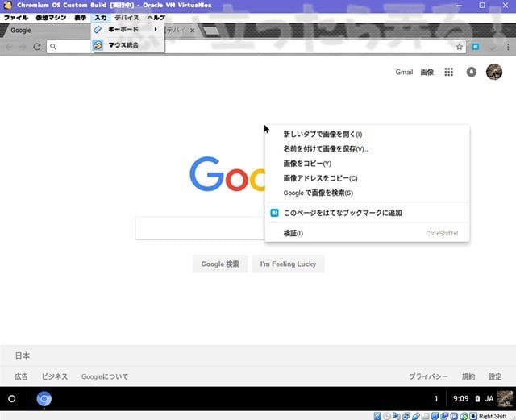The height and width of the screenshot is (420, 516).
Task: Open the ヘルプ menu
Action: [x=156, y=18]
